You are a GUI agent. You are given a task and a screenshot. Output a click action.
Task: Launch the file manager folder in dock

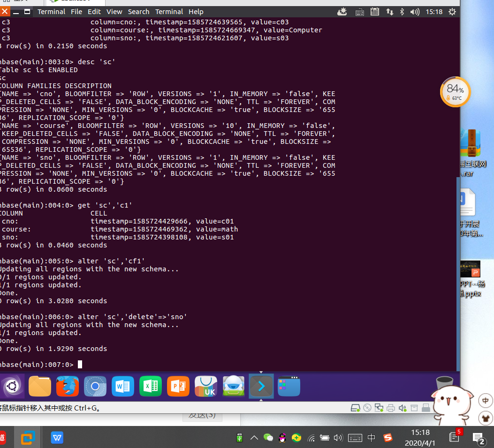[x=40, y=386]
